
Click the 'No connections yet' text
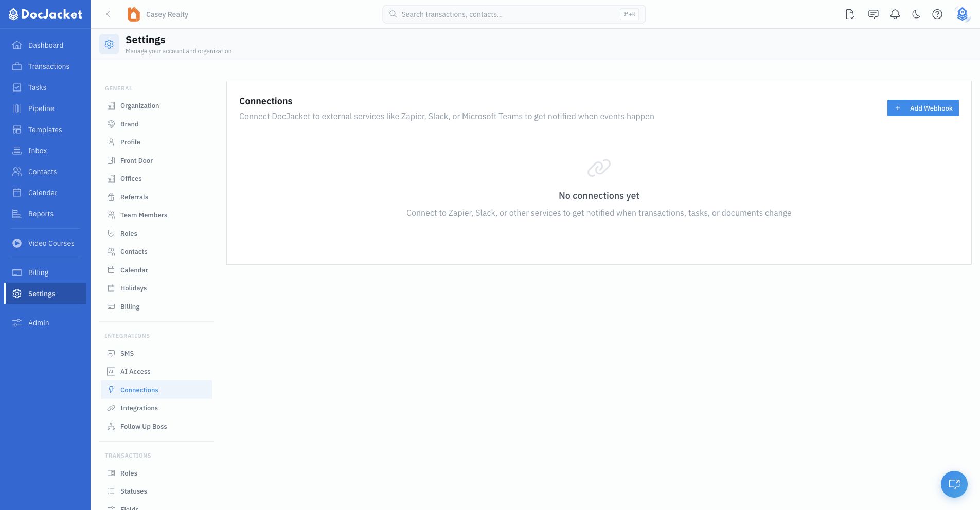click(x=599, y=196)
